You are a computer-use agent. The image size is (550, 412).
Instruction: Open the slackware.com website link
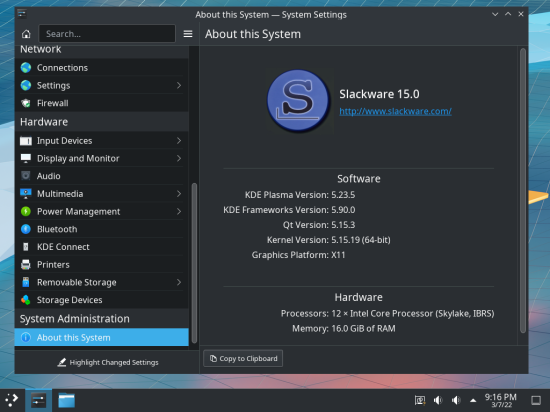(395, 111)
